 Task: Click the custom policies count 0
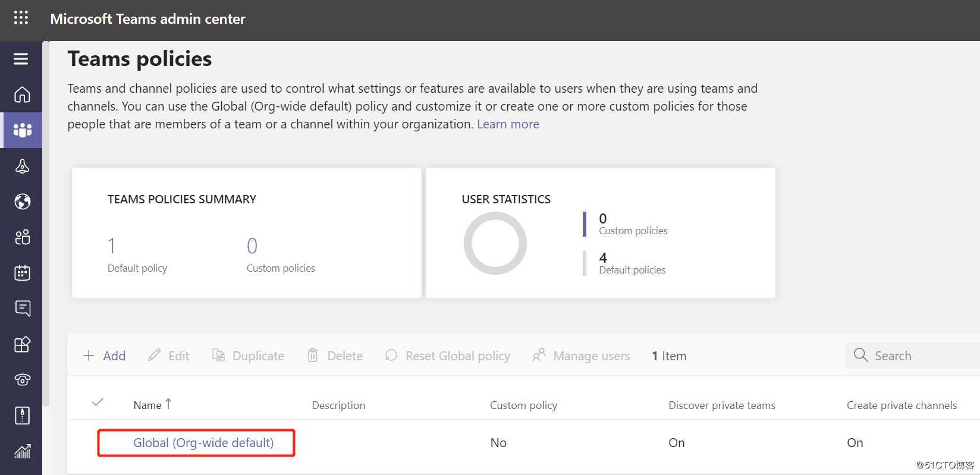coord(252,246)
